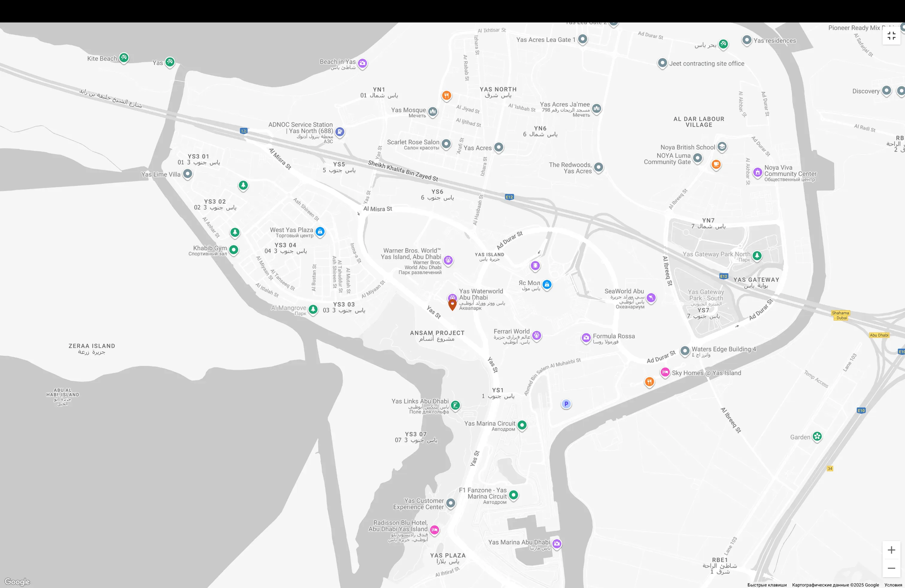Zoom out with the minus button

(x=891, y=568)
